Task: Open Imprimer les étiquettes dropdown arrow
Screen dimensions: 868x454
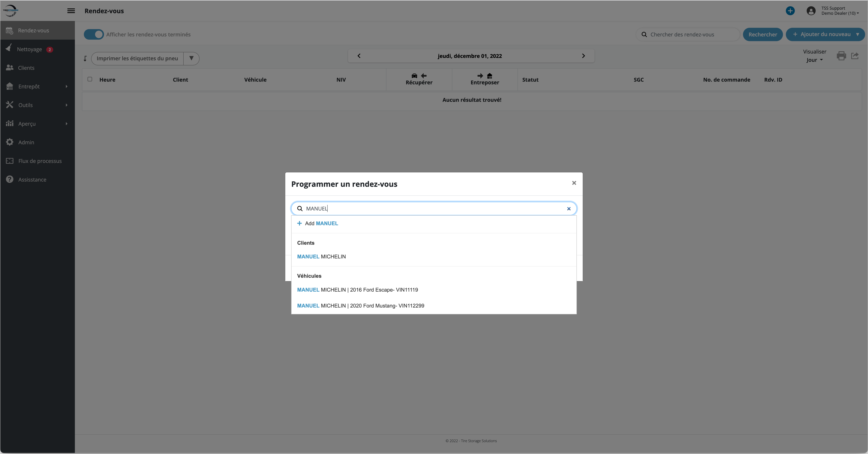Action: (x=191, y=58)
